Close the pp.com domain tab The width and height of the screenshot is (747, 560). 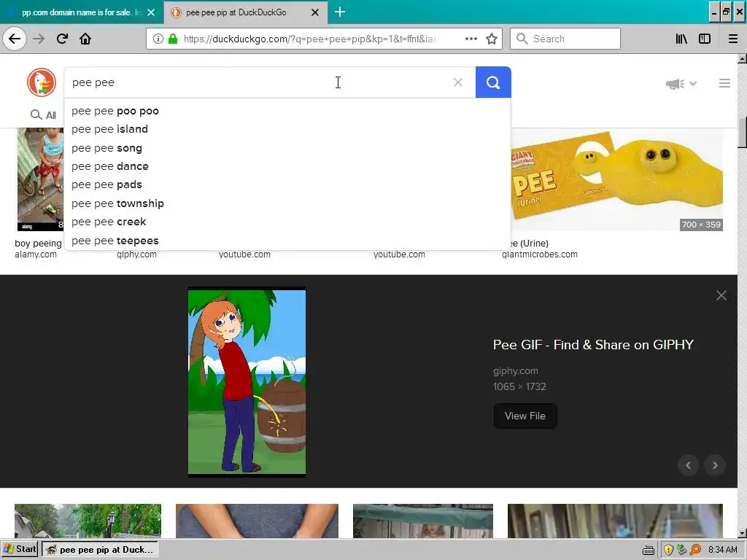(151, 12)
